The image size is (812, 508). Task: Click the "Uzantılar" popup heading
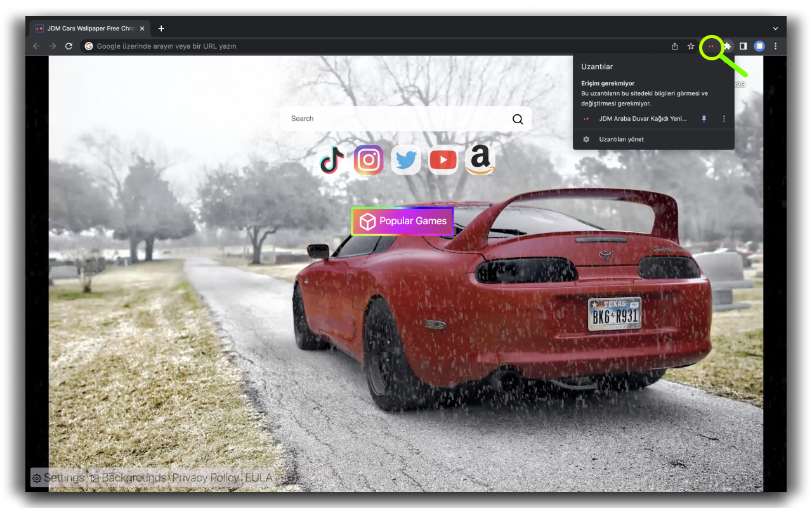(x=597, y=67)
